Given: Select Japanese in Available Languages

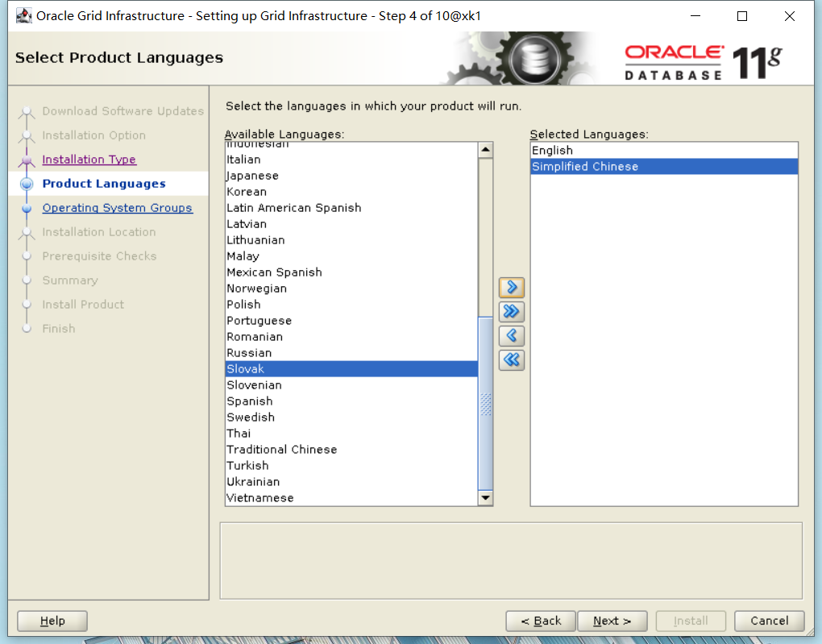Looking at the screenshot, I should pos(351,176).
